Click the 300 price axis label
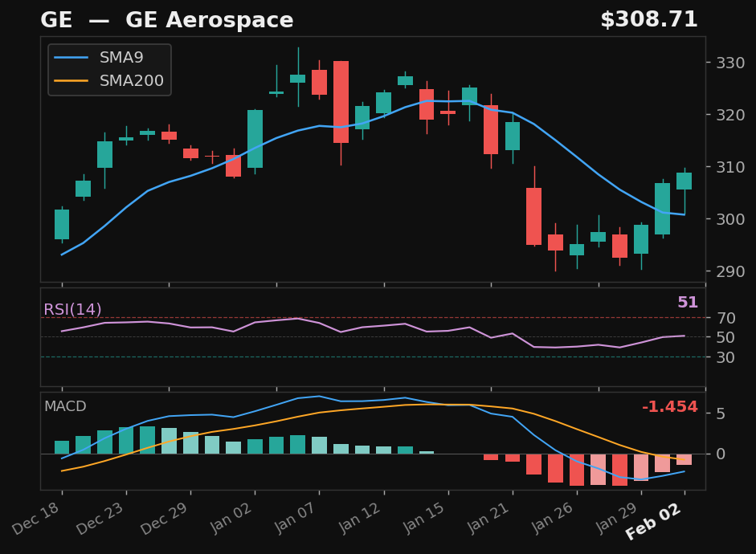 pos(730,219)
